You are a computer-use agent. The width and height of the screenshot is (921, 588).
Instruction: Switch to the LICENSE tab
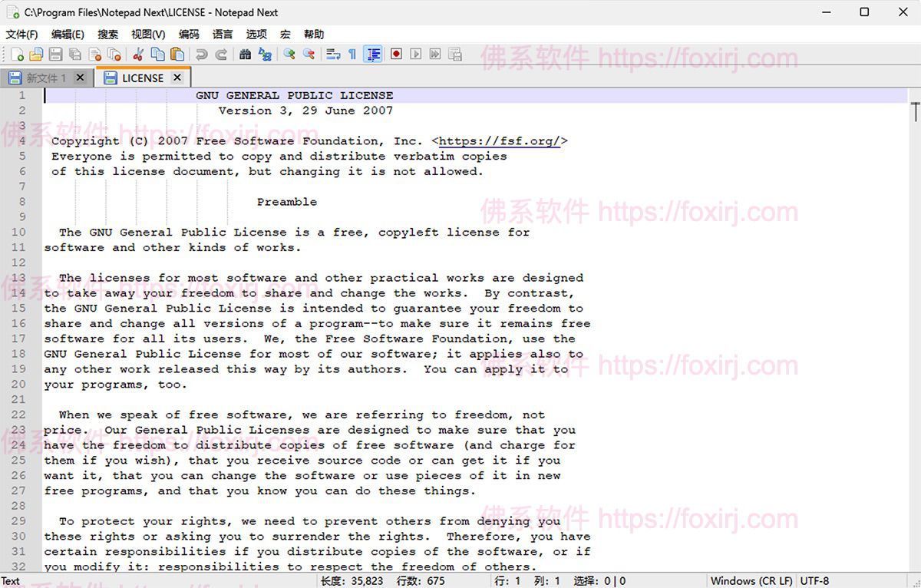point(142,77)
